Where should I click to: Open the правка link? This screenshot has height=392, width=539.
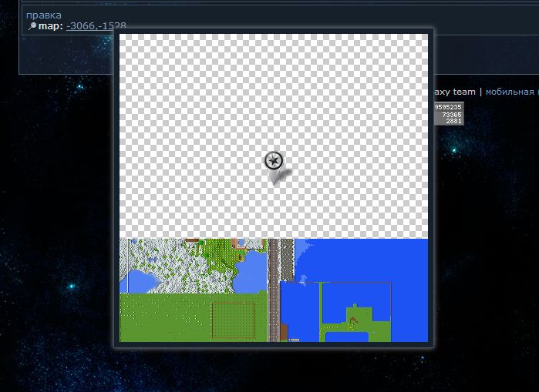tap(44, 15)
